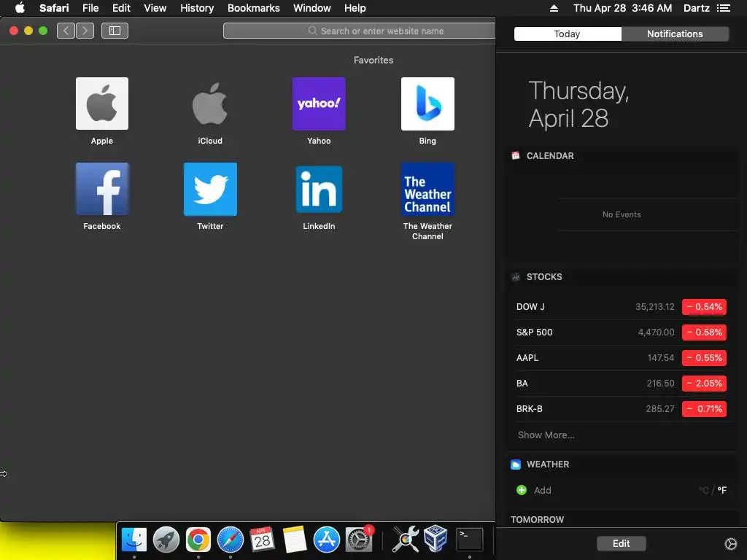The image size is (747, 560).
Task: Open VirtualBox from the Dock
Action: point(436,539)
